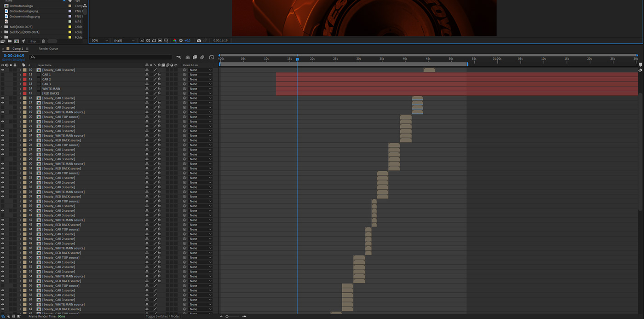Take a snapshot with the camera icon

199,41
